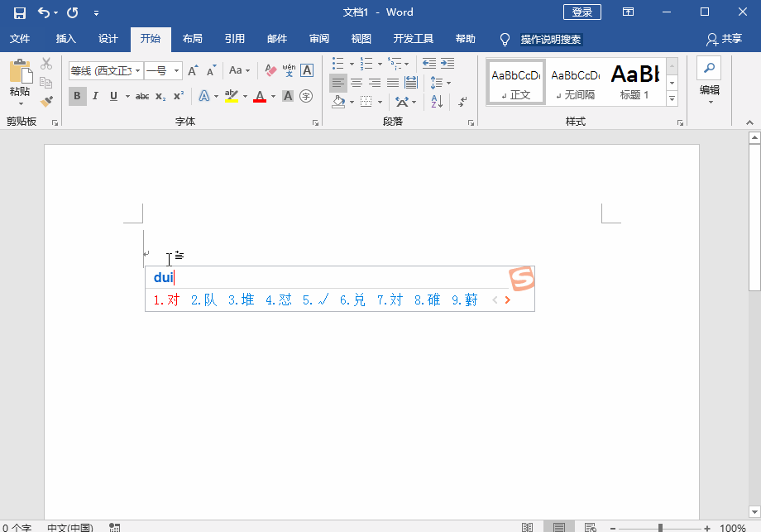Open the 审阅 ribbon tab

click(320, 38)
